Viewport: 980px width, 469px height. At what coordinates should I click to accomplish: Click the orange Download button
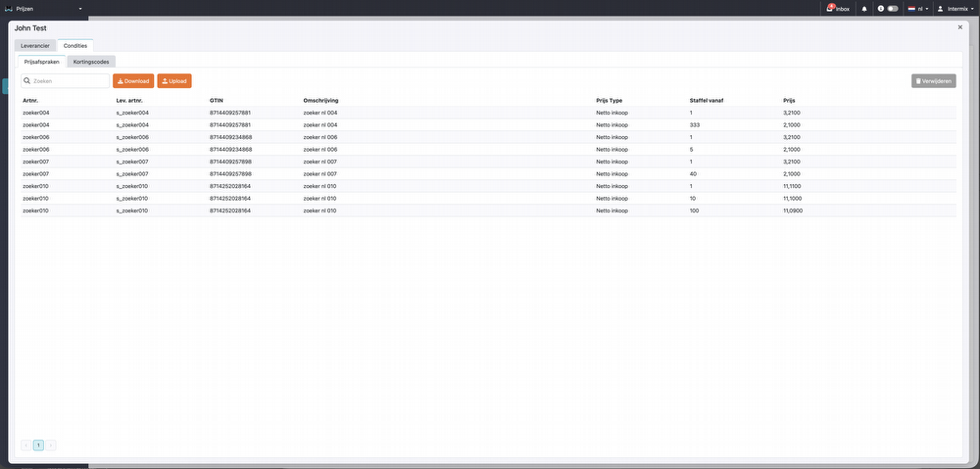[133, 81]
